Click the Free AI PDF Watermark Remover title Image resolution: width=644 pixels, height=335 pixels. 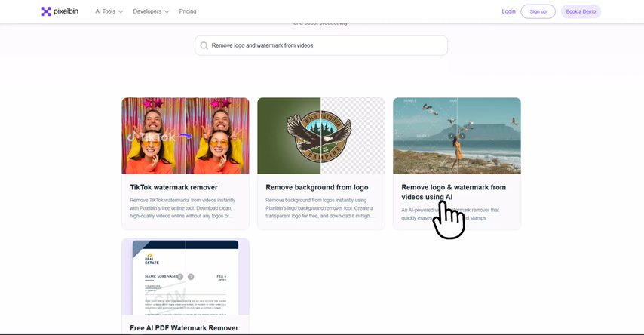click(184, 328)
